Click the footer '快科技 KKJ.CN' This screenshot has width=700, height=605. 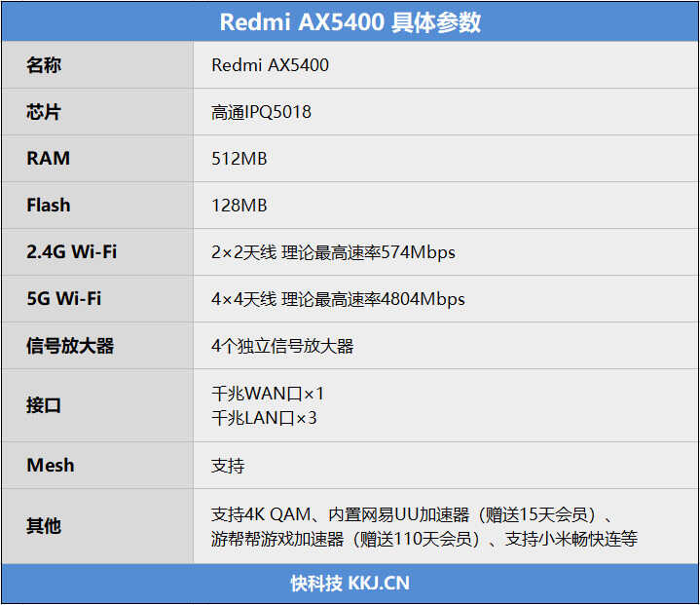click(350, 584)
